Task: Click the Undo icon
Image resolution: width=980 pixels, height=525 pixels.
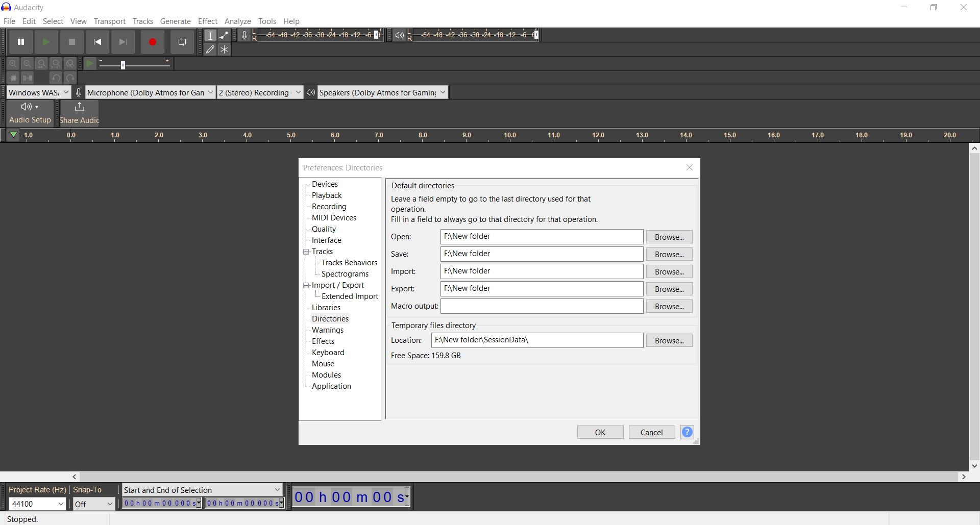Action: tap(56, 78)
